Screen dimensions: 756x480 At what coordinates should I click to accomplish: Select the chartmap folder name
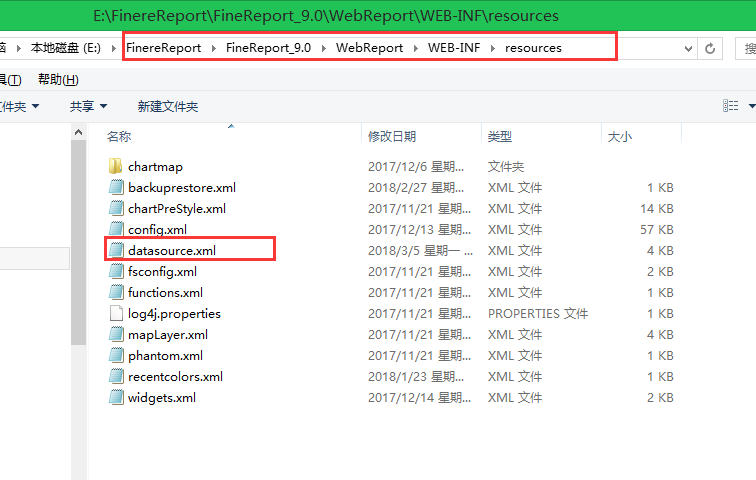pyautogui.click(x=155, y=167)
